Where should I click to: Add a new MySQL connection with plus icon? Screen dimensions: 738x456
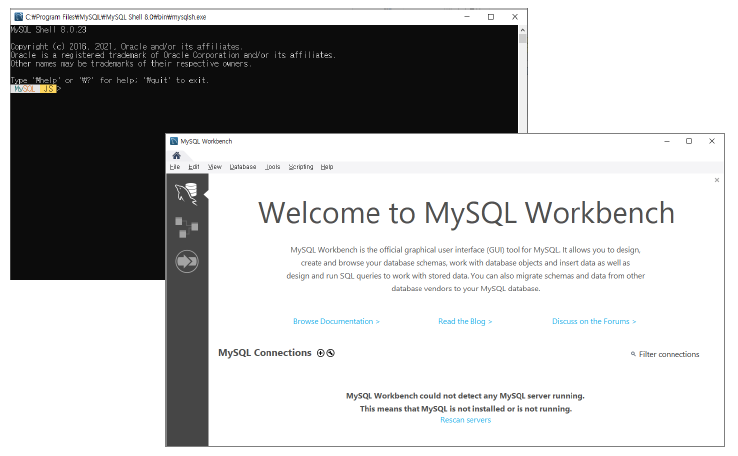click(x=321, y=353)
